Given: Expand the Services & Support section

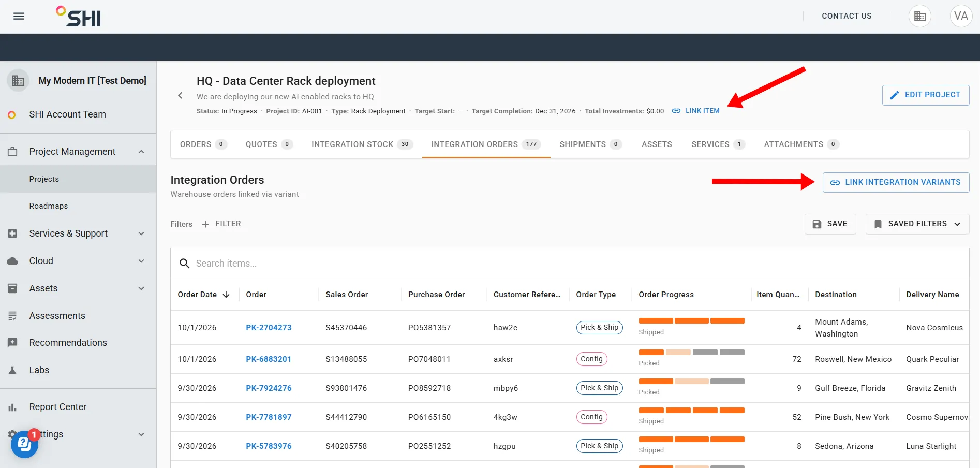Looking at the screenshot, I should point(141,233).
